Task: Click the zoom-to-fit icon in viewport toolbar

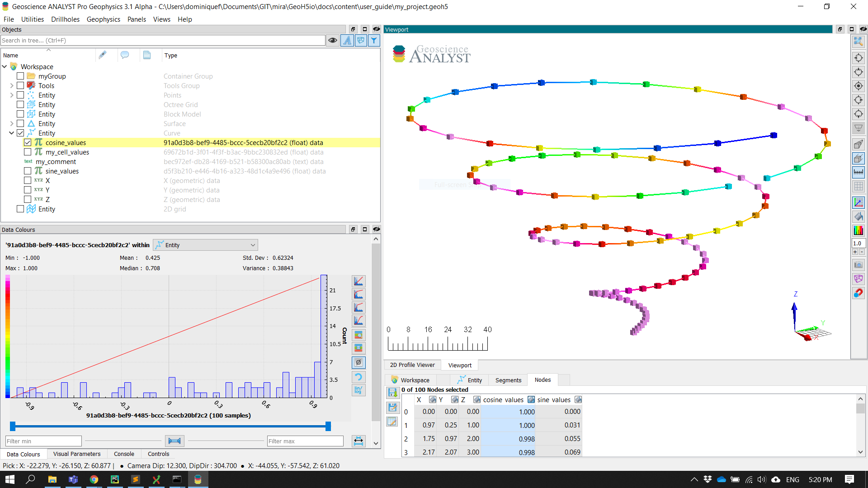Action: (858, 42)
